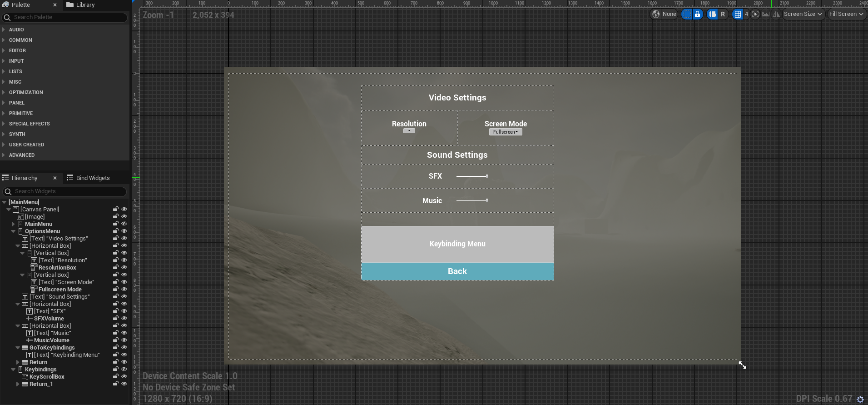Click the zoom-to-fit cursor icon
Image resolution: width=868 pixels, height=405 pixels.
pyautogui.click(x=755, y=14)
